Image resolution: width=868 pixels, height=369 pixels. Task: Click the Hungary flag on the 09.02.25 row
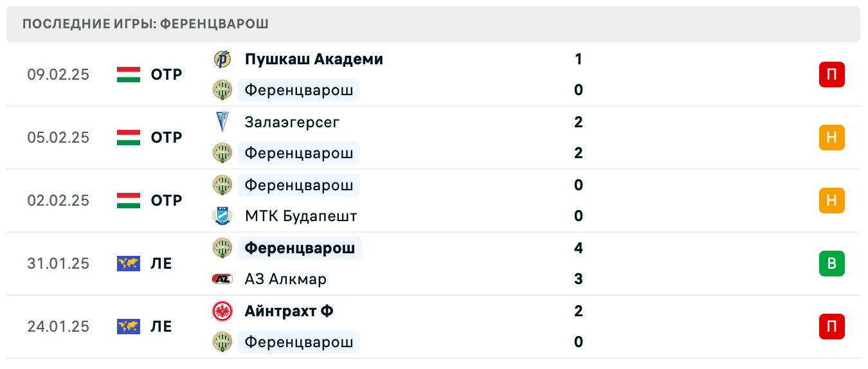click(x=129, y=75)
